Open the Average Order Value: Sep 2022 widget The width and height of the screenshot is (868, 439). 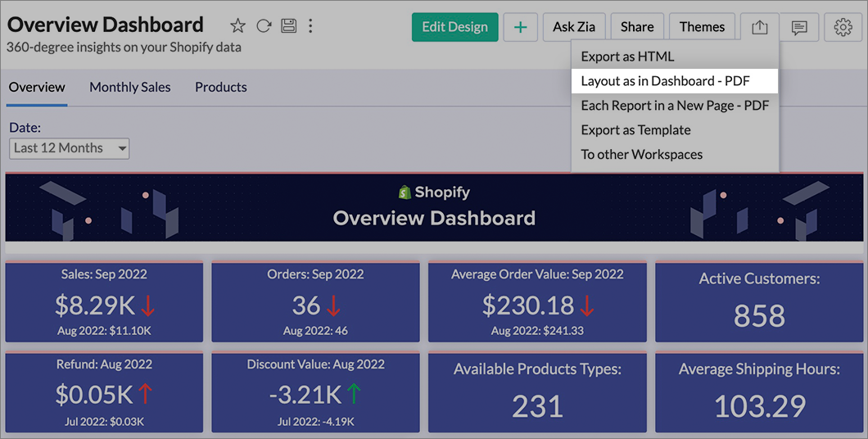point(537,301)
